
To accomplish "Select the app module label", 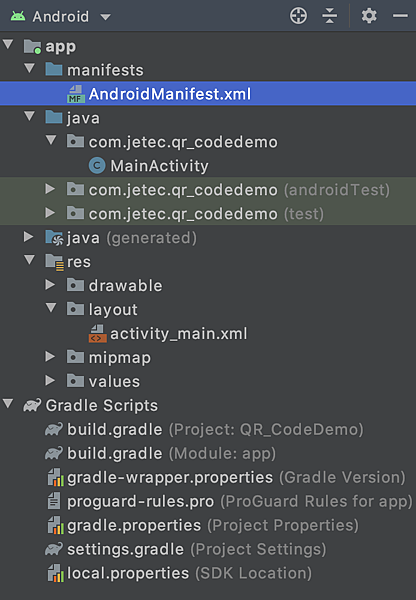I will point(60,47).
